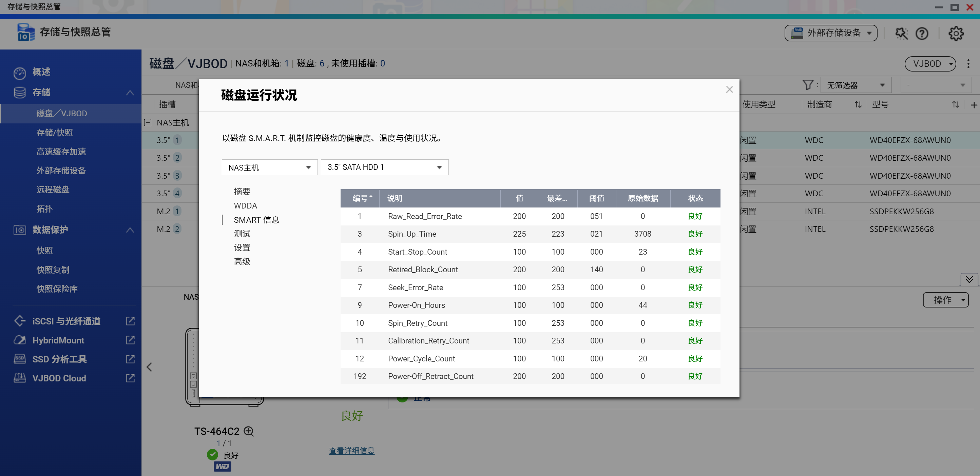Screen dimensions: 980x476
Task: Open the tools wrench icon in header
Action: tap(901, 34)
